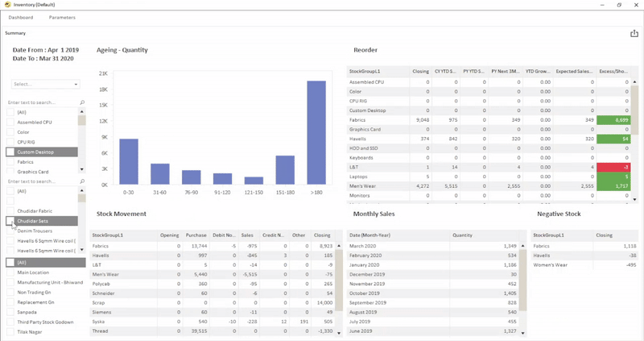Select the Third Party Stock Godown checkbox

(10, 322)
